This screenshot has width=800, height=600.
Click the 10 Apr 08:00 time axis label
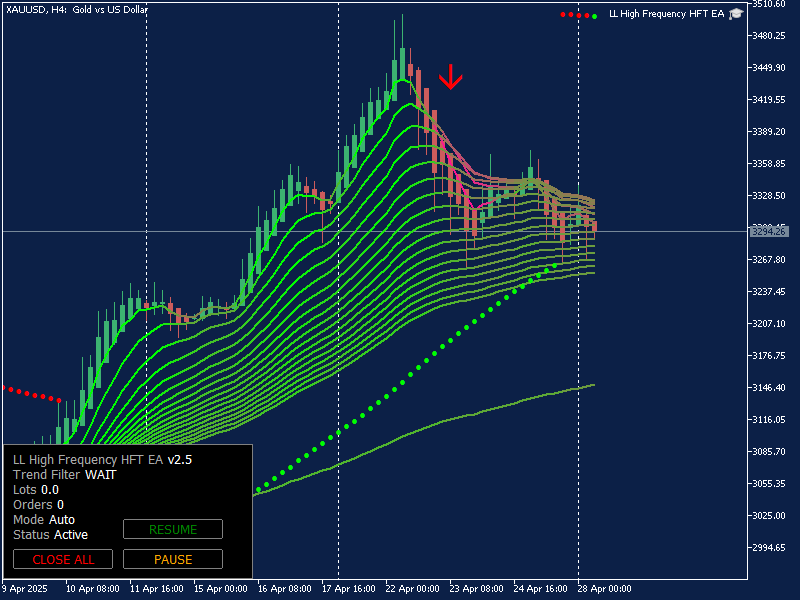93,589
